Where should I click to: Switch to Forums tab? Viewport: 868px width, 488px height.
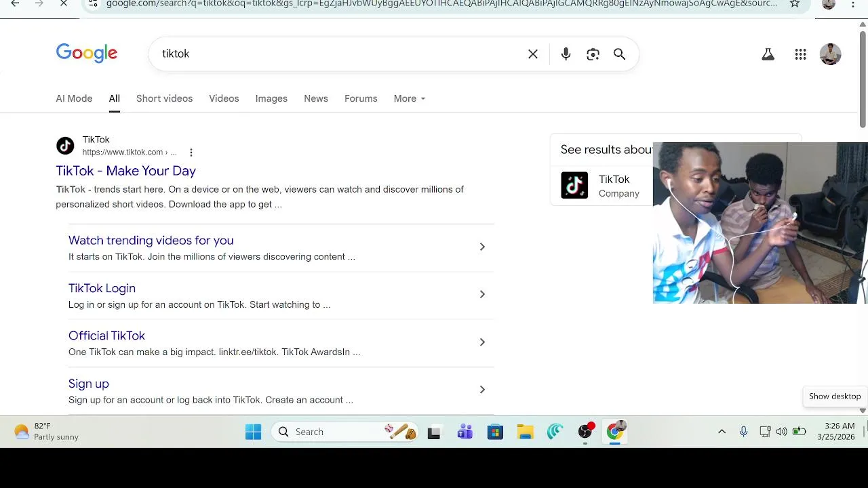tap(361, 98)
